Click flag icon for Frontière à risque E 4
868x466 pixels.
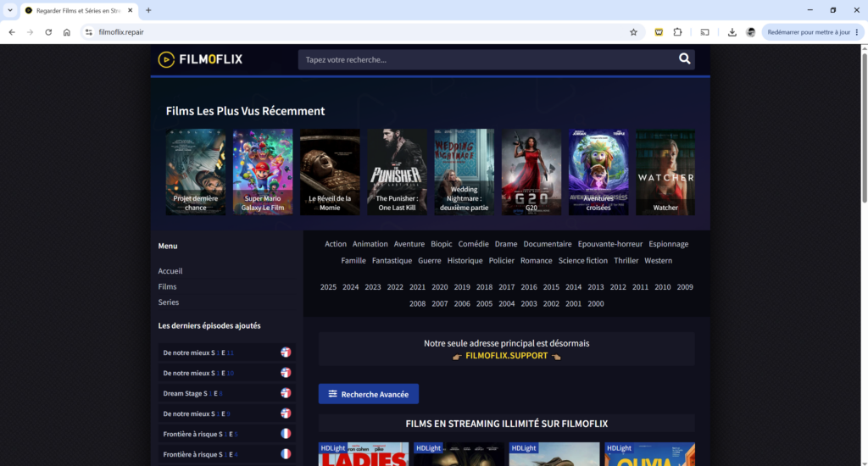(x=286, y=454)
